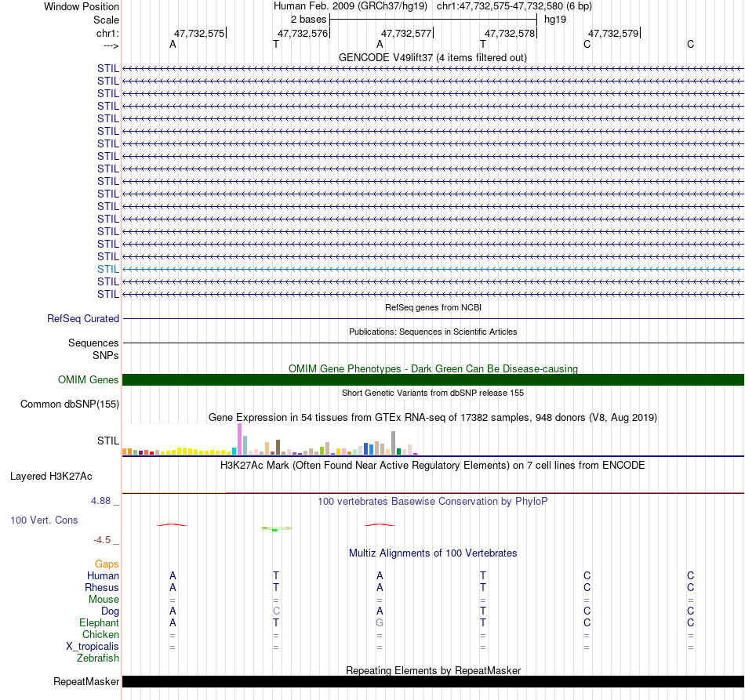This screenshot has width=745, height=700.
Task: Click the 4.88 upper conservation scale value
Action: 100,501
